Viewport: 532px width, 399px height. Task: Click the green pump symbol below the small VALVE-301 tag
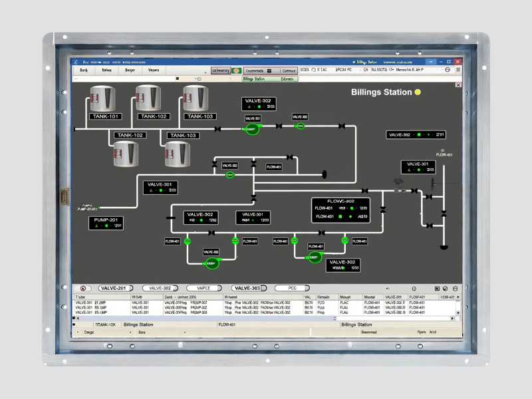[x=252, y=129]
